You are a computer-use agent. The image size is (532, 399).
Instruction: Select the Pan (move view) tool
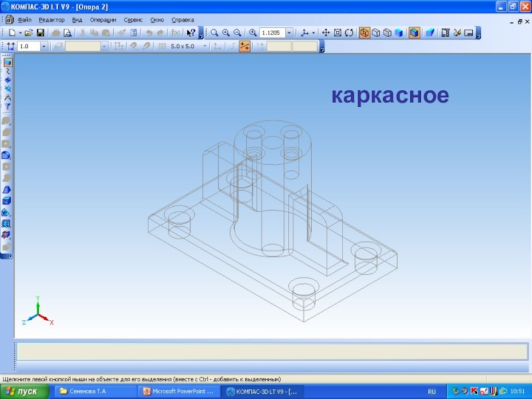pyautogui.click(x=326, y=33)
